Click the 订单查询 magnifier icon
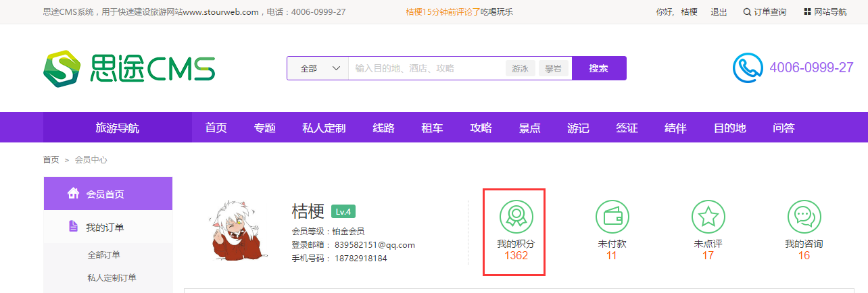 [x=747, y=12]
